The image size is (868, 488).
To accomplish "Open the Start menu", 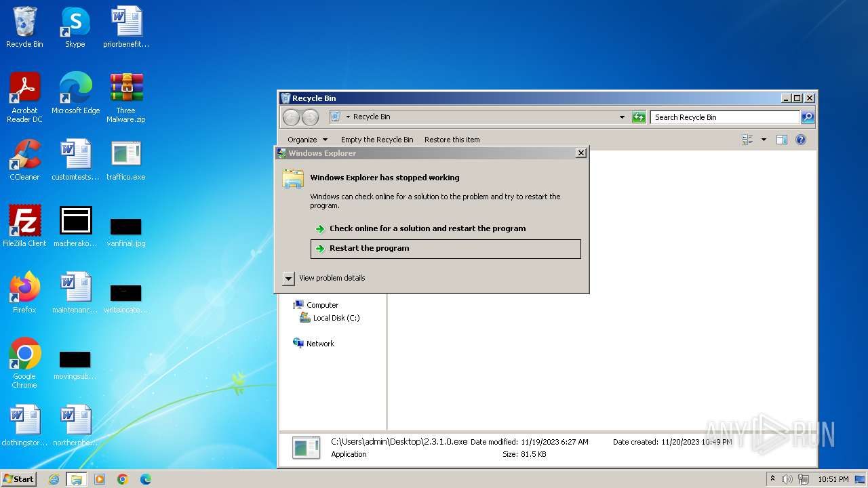I will coord(19,479).
